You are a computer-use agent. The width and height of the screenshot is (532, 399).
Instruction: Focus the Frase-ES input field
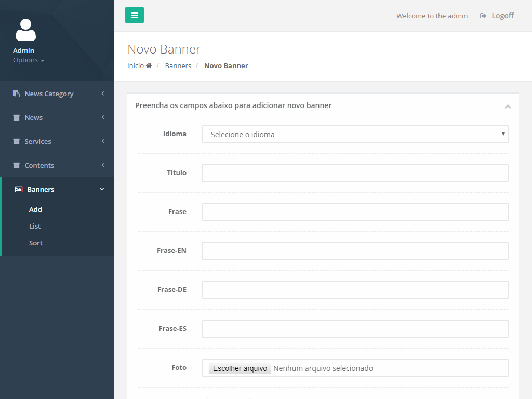tap(355, 329)
